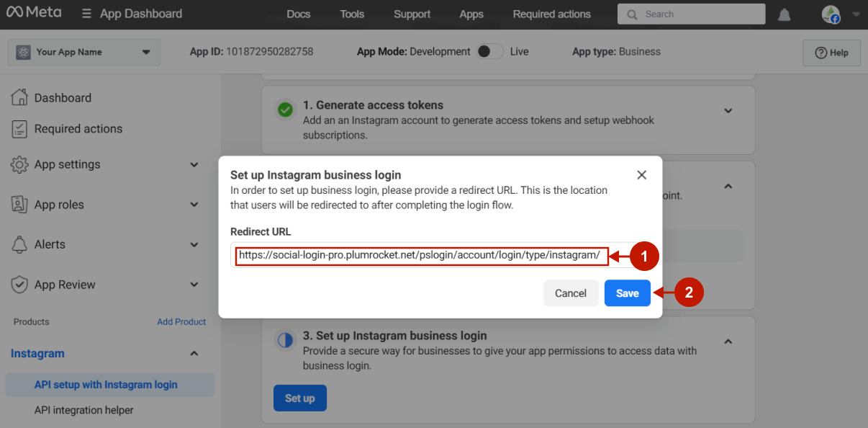The width and height of the screenshot is (868, 428).
Task: Click the App roles badge icon
Action: point(19,205)
